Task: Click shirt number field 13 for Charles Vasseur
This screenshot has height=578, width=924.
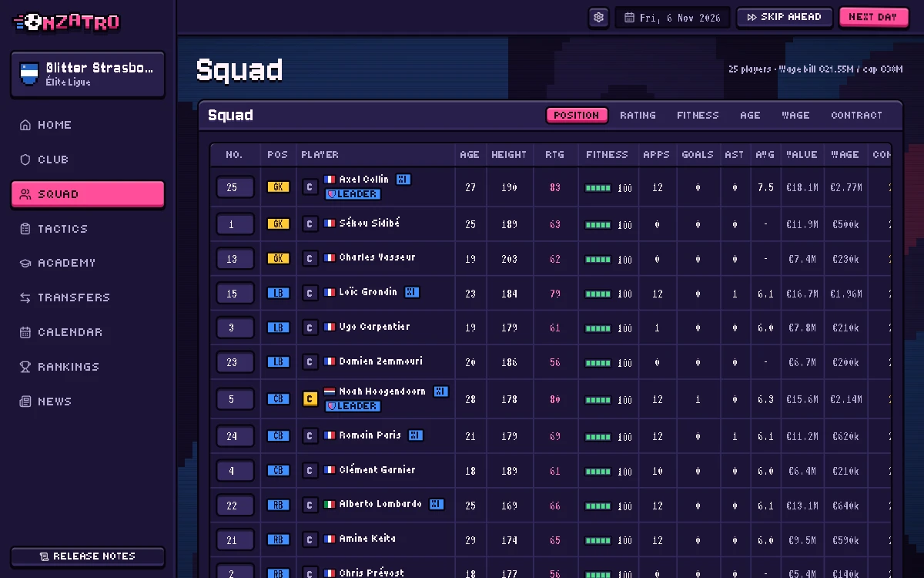Action: (235, 259)
